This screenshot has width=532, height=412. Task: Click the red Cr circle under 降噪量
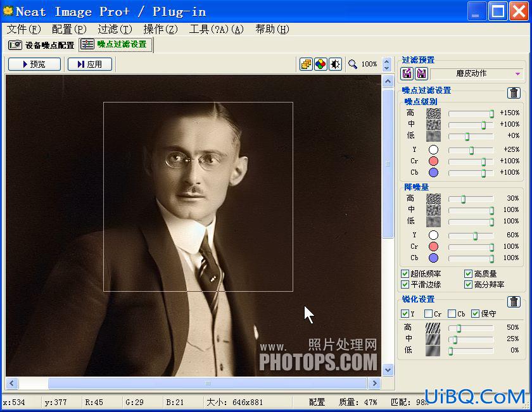(433, 247)
